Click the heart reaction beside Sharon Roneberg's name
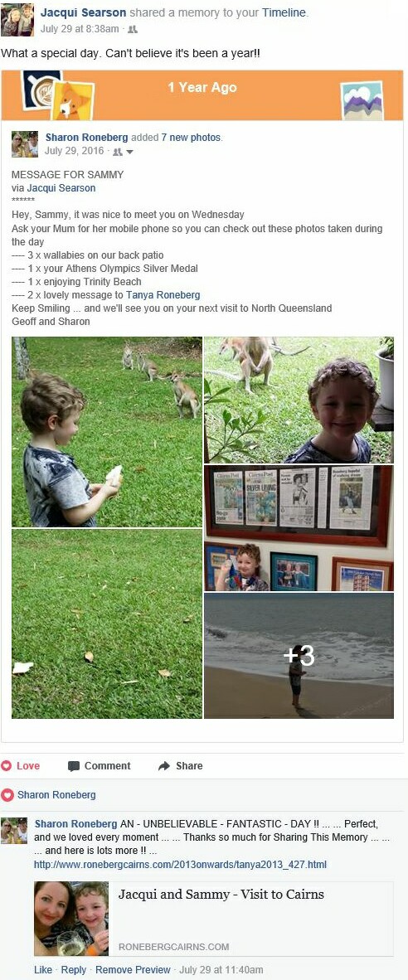Screen dimensions: 408x980 (x=7, y=795)
